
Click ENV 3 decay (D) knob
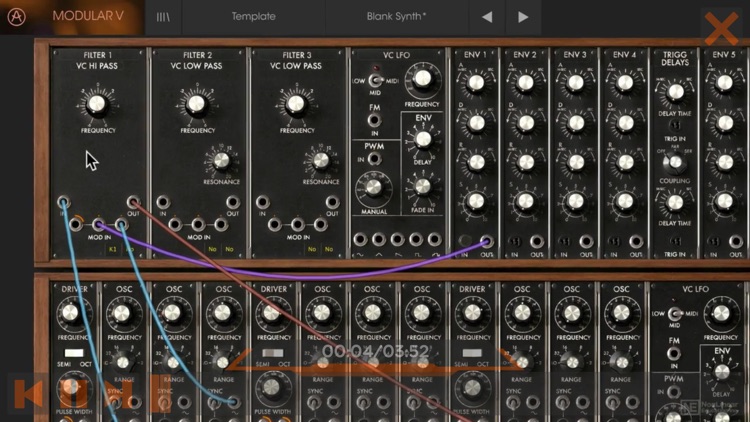(x=576, y=123)
